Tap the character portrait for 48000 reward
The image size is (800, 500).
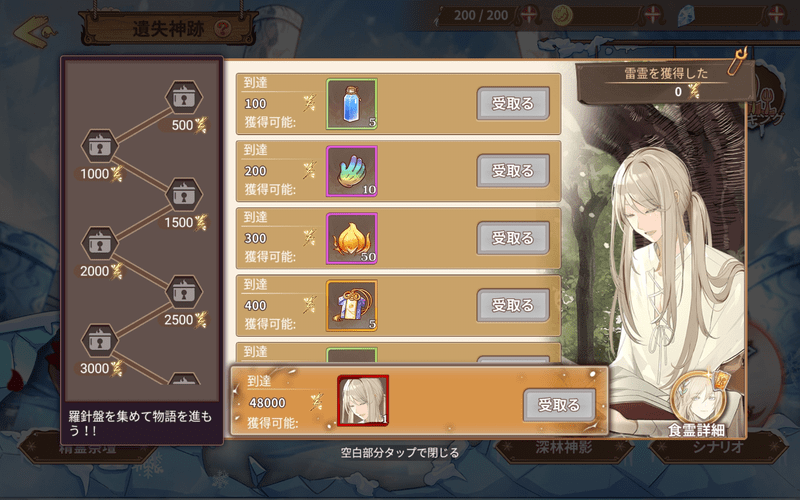(363, 401)
